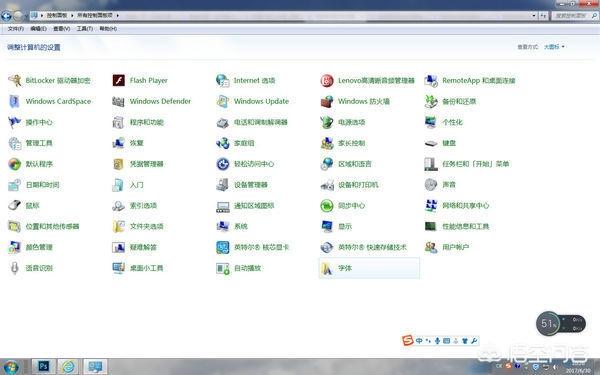
Task: Open the Flash Player control panel icon
Action: pos(119,80)
